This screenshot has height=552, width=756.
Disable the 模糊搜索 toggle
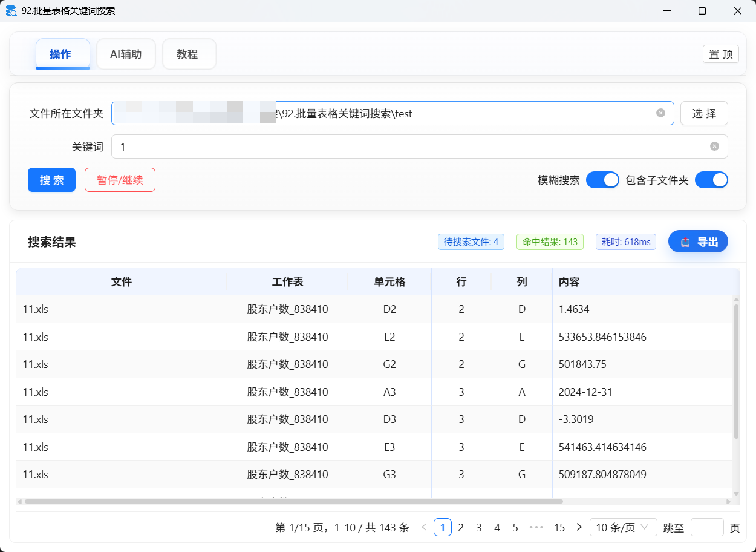point(602,180)
